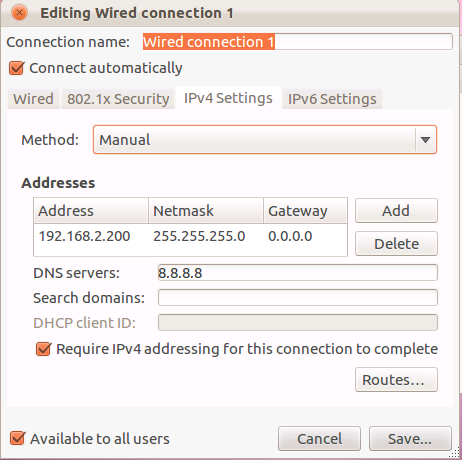Open the 802.1x Security tab
The width and height of the screenshot is (462, 460).
tap(118, 99)
